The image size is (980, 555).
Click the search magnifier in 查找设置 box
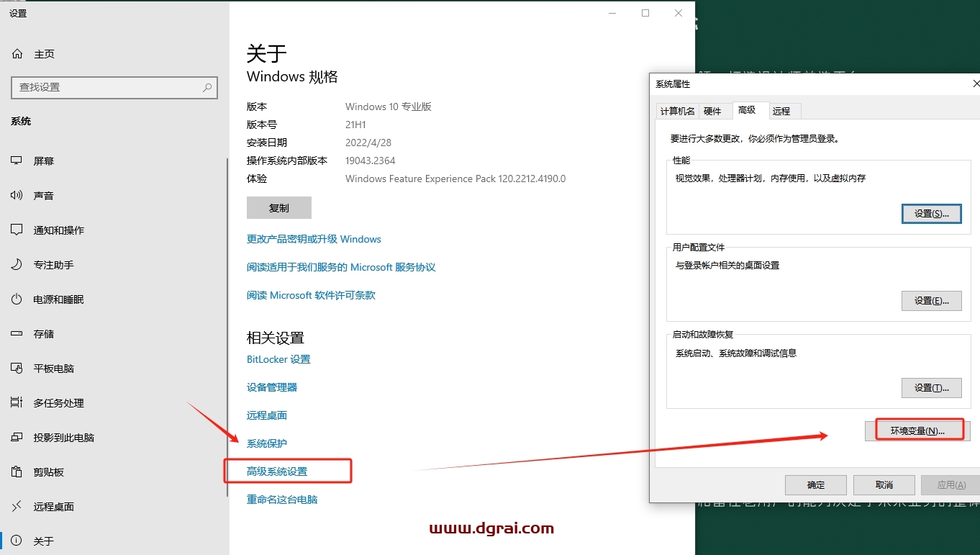pyautogui.click(x=207, y=87)
